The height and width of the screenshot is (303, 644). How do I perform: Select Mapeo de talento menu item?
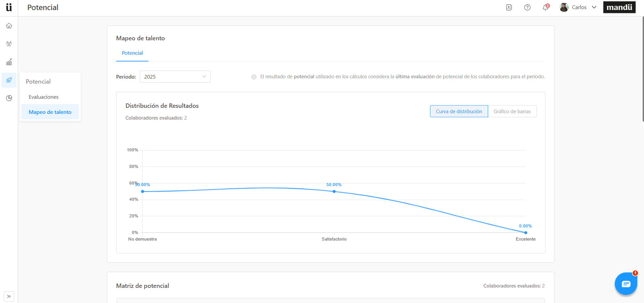pyautogui.click(x=50, y=112)
